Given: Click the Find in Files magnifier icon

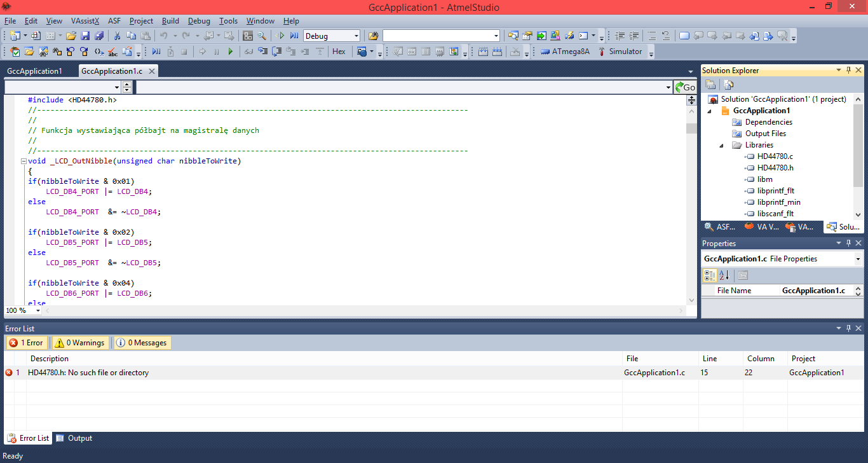Looking at the screenshot, I should tap(262, 36).
